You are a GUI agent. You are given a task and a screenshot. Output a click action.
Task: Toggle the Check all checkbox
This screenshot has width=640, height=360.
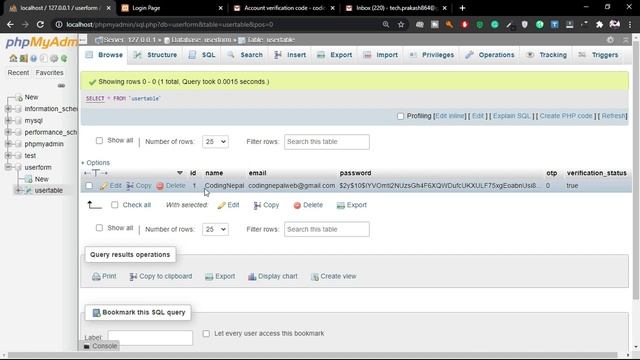pos(115,205)
